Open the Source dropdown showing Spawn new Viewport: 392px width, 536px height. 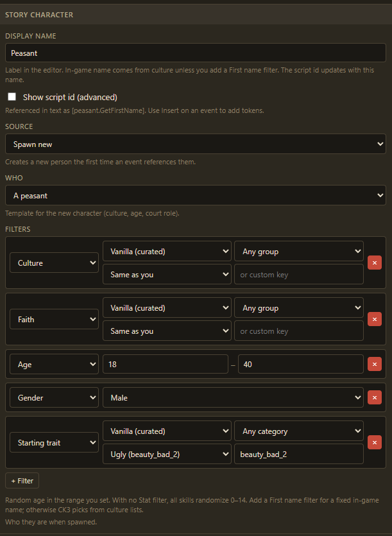(196, 144)
